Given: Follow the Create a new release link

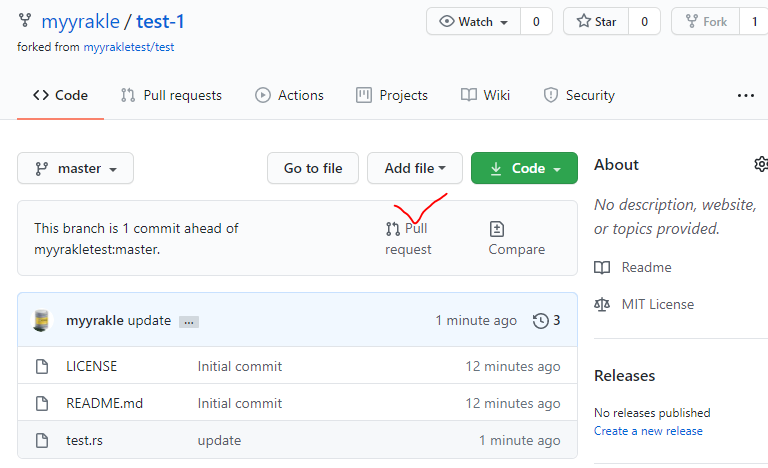Looking at the screenshot, I should click(x=648, y=431).
